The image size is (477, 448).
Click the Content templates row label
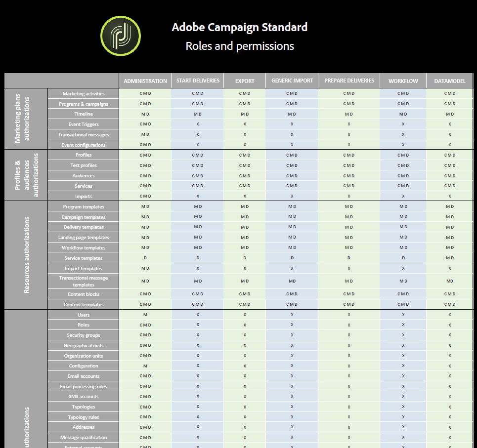pyautogui.click(x=84, y=305)
